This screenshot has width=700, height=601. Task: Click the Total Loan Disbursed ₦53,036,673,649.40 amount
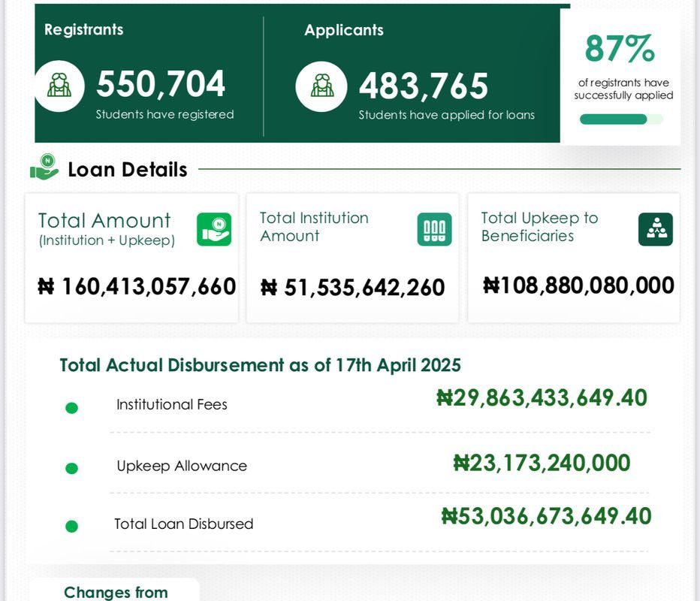coord(547,516)
